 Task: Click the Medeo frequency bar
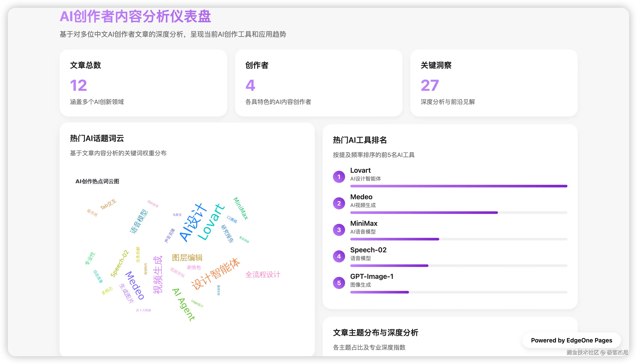(424, 212)
